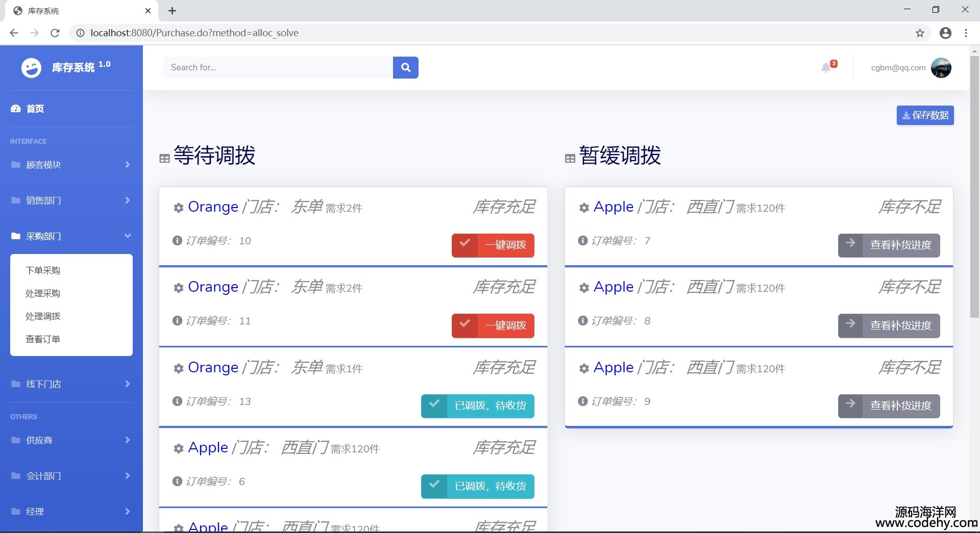
Task: Click the table icon beside 暂缓调拨
Action: 570,159
